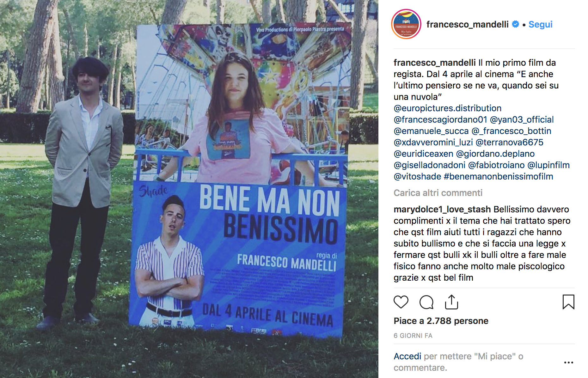Click the Accedi login link
The image size is (588, 378).
pyautogui.click(x=407, y=356)
